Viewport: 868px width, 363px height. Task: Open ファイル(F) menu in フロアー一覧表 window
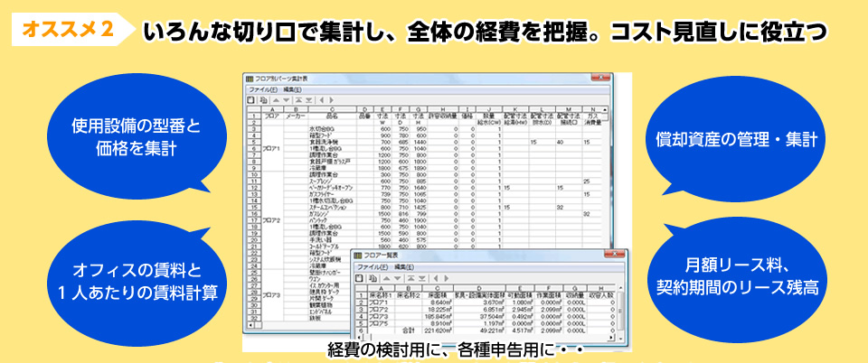(x=371, y=267)
